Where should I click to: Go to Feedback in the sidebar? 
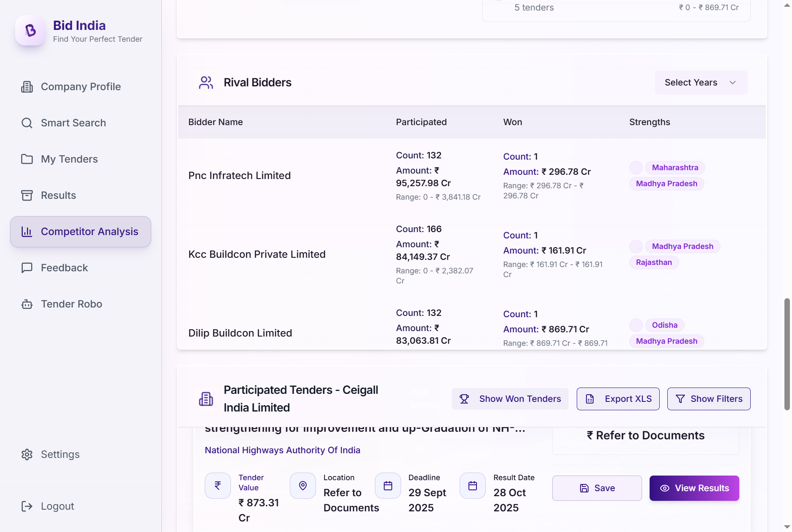point(64,268)
